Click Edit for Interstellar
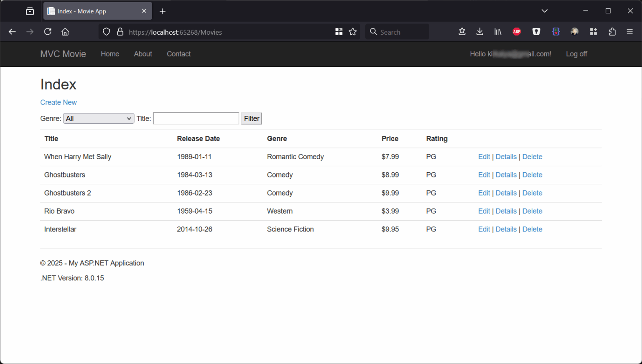 click(484, 229)
